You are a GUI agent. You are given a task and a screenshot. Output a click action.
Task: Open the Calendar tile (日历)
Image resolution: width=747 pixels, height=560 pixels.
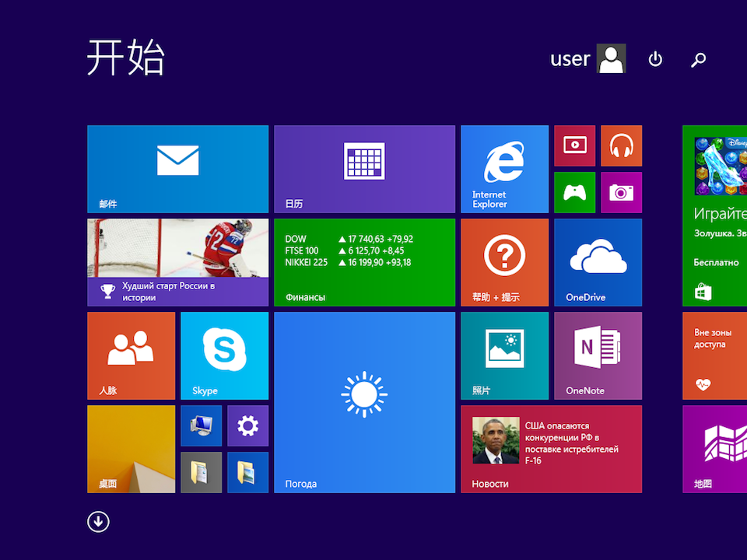[364, 169]
